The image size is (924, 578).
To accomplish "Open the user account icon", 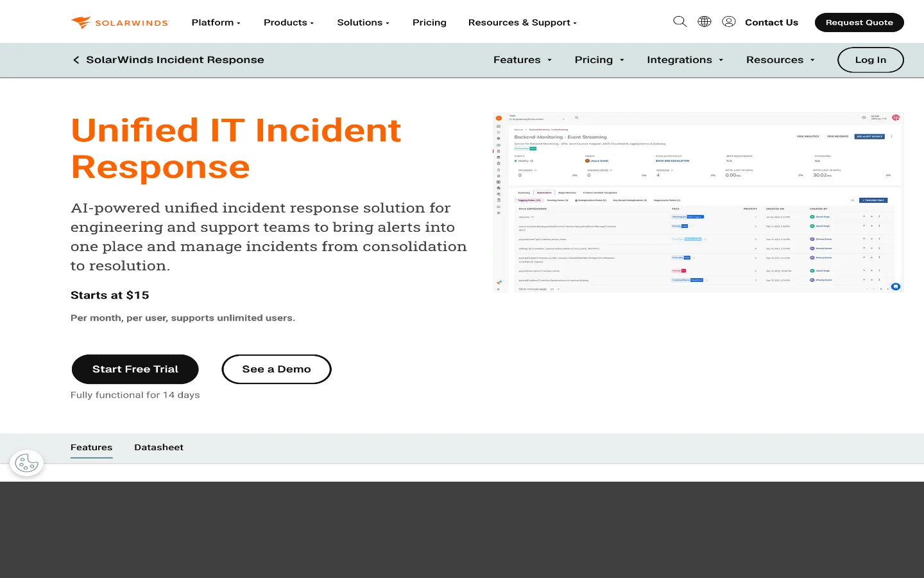I will 729,22.
